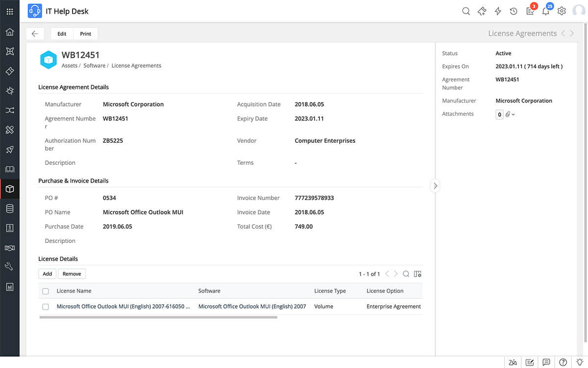Image resolution: width=588 pixels, height=368 pixels.
Task: Open the Knowledge Base book icon
Action: [x=9, y=169]
